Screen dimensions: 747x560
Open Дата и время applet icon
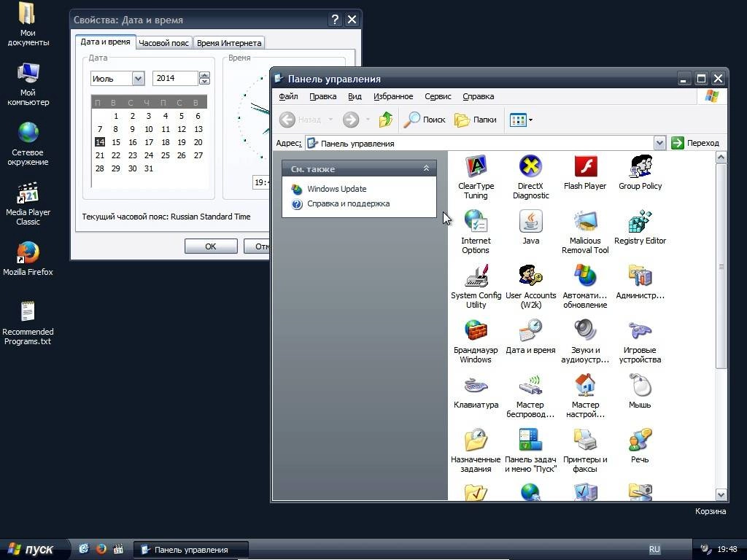coord(530,337)
